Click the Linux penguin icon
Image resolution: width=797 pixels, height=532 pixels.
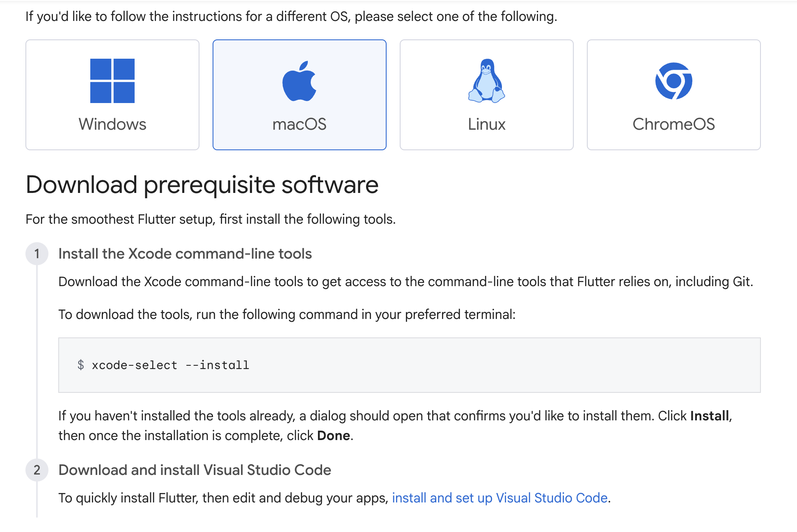pos(487,81)
